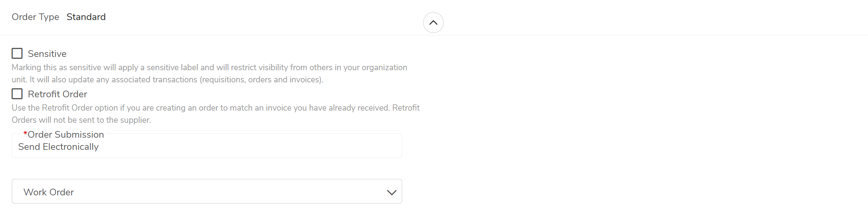The width and height of the screenshot is (868, 222).
Task: Click the Retrofit Order label text
Action: point(58,94)
